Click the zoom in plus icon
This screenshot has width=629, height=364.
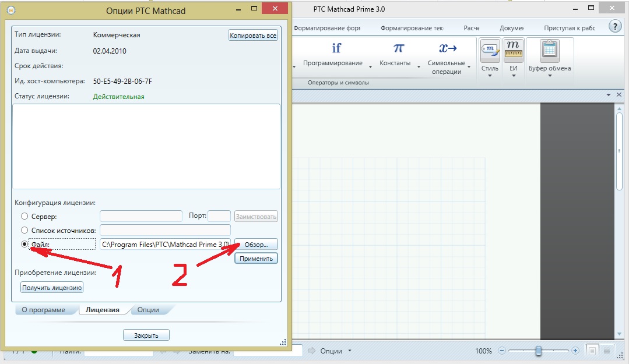[575, 351]
